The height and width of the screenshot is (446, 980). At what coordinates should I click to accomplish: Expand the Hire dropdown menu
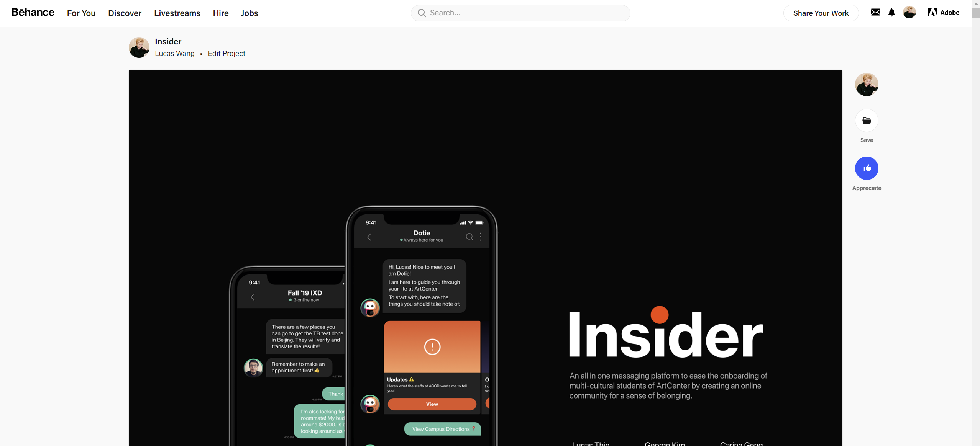pyautogui.click(x=221, y=13)
